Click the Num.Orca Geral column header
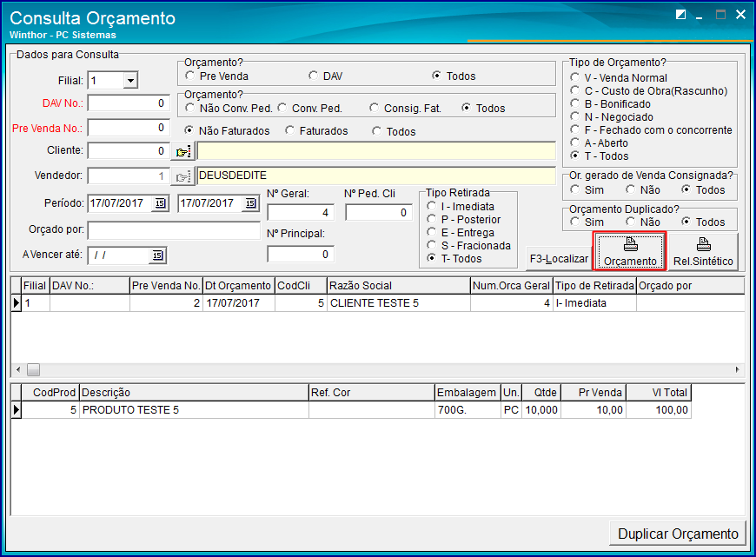The image size is (756, 557). [511, 286]
